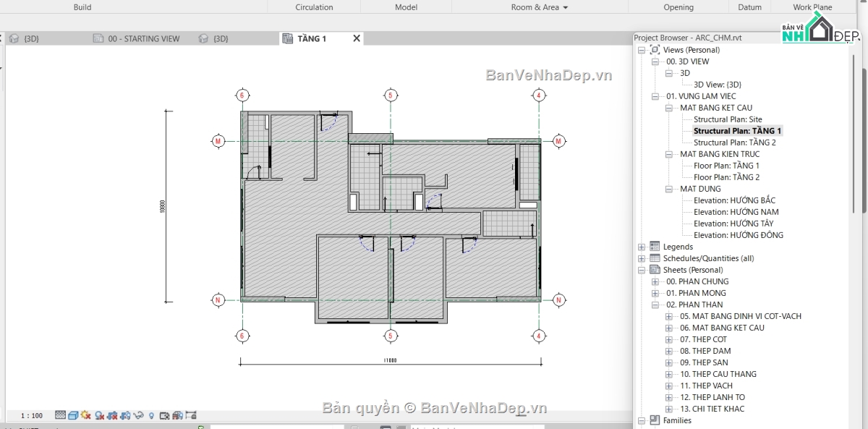Select Structural Plan: TẦNG 1
The width and height of the screenshot is (868, 429).
coord(737,131)
